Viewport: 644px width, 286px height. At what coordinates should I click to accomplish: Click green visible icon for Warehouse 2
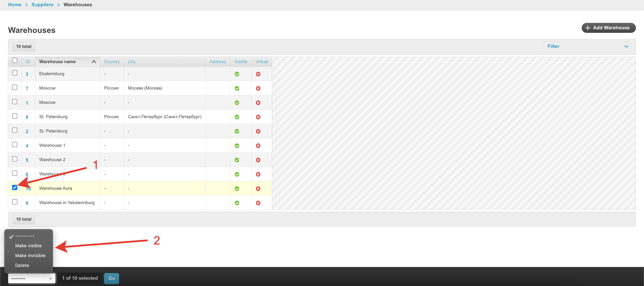pos(237,160)
